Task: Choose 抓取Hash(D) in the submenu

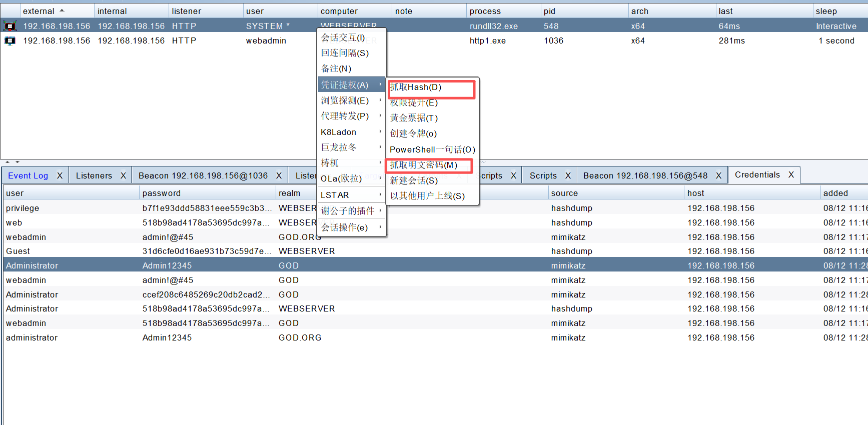Action: click(433, 87)
